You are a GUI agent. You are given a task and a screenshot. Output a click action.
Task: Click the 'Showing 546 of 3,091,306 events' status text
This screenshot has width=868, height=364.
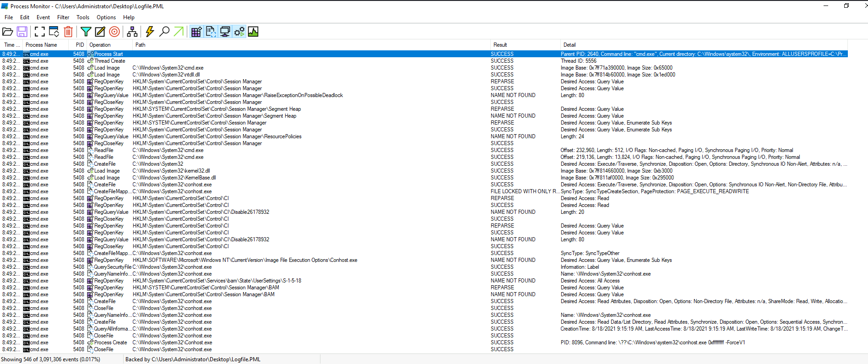pyautogui.click(x=50, y=359)
